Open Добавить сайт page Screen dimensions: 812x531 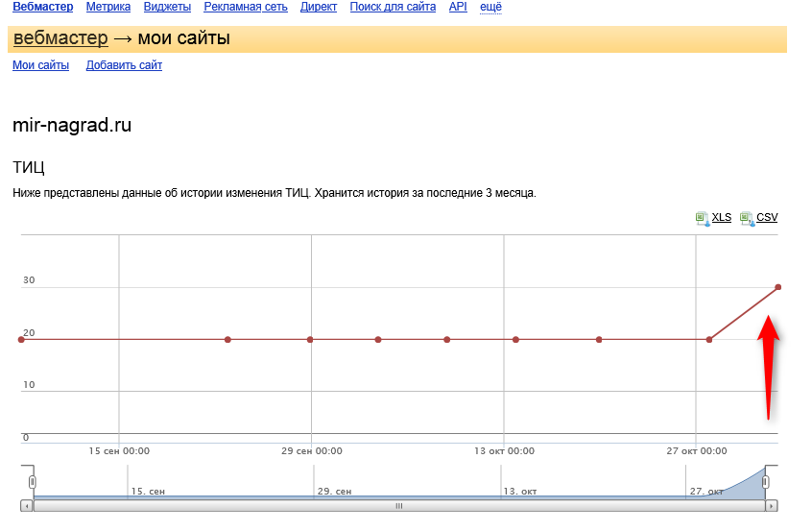[124, 65]
